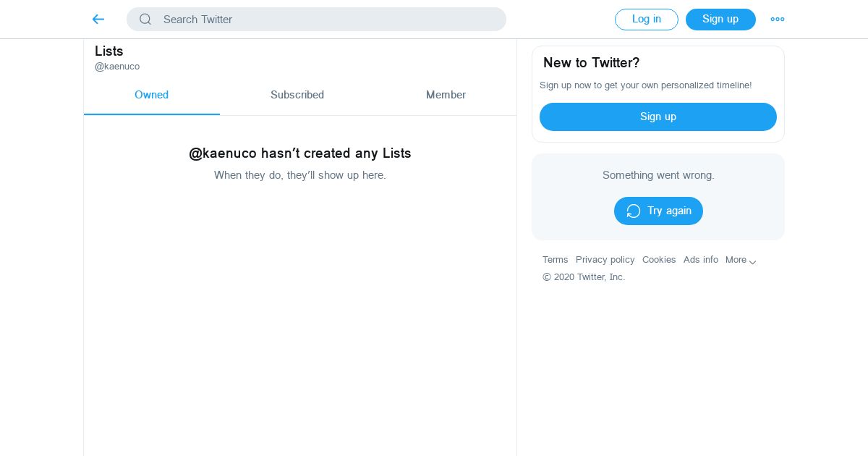The image size is (868, 456).
Task: Open the three-dots more options icon
Action: click(x=778, y=20)
